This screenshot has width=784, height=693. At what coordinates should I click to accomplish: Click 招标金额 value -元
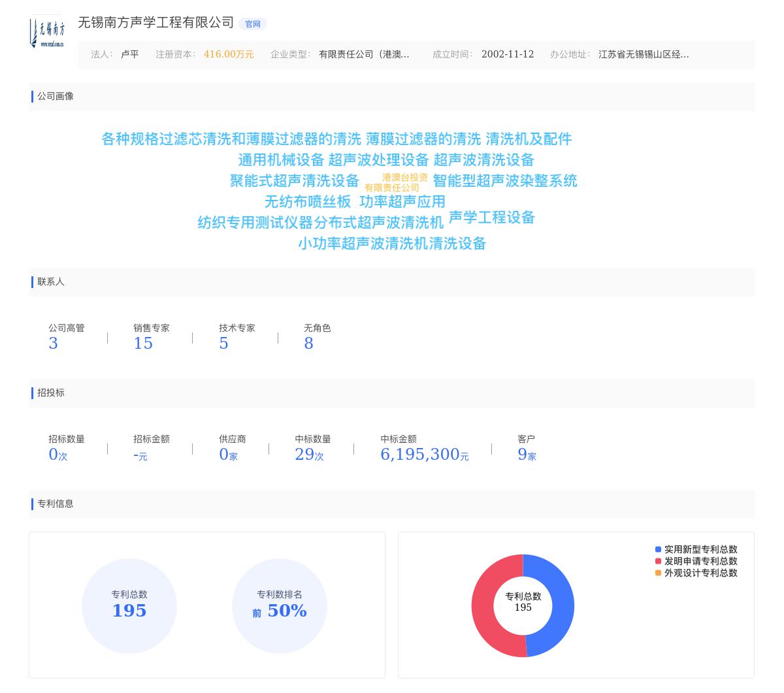pos(140,455)
